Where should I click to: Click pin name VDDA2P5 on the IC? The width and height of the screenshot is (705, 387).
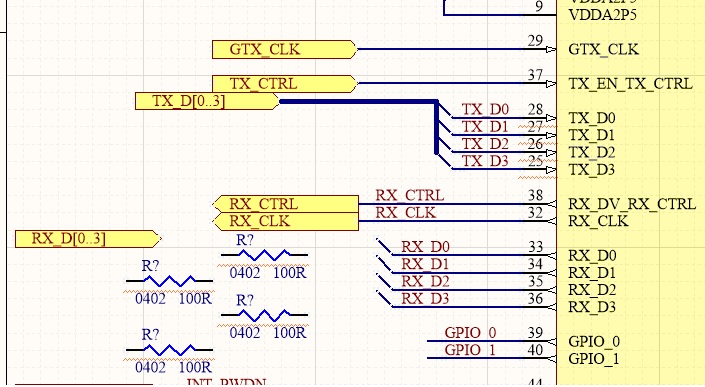tap(602, 15)
